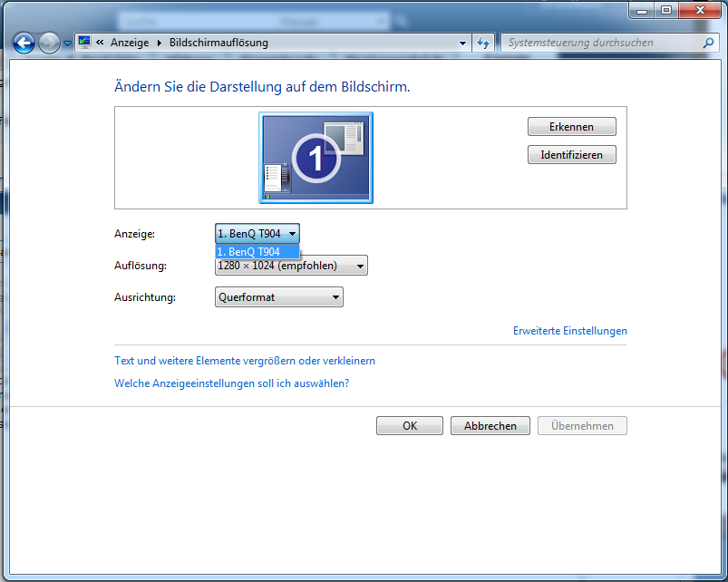The width and height of the screenshot is (728, 582).
Task: Click the Übernehmen button
Action: (582, 425)
